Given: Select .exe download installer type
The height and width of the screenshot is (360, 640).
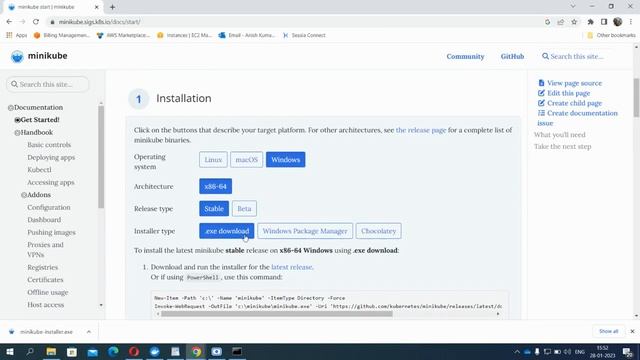Looking at the screenshot, I should pyautogui.click(x=227, y=231).
